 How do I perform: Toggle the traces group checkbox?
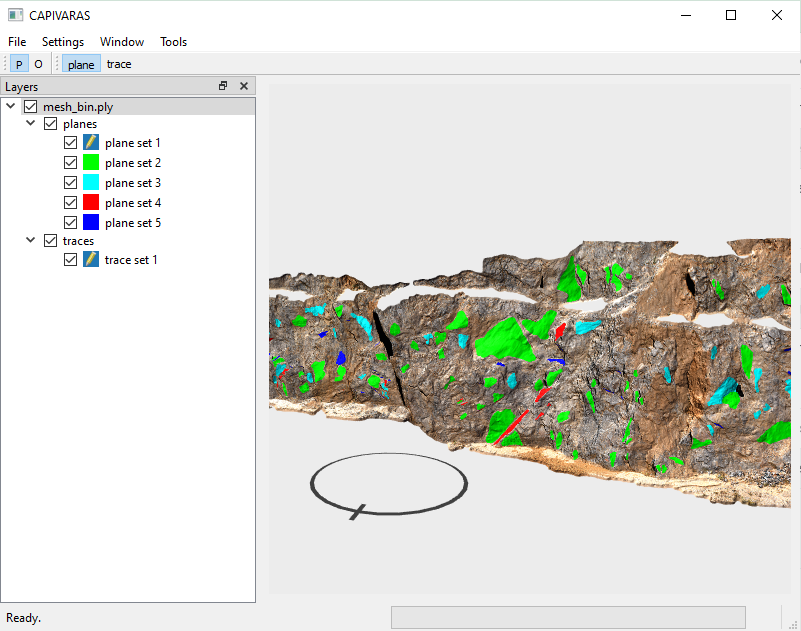pyautogui.click(x=51, y=241)
